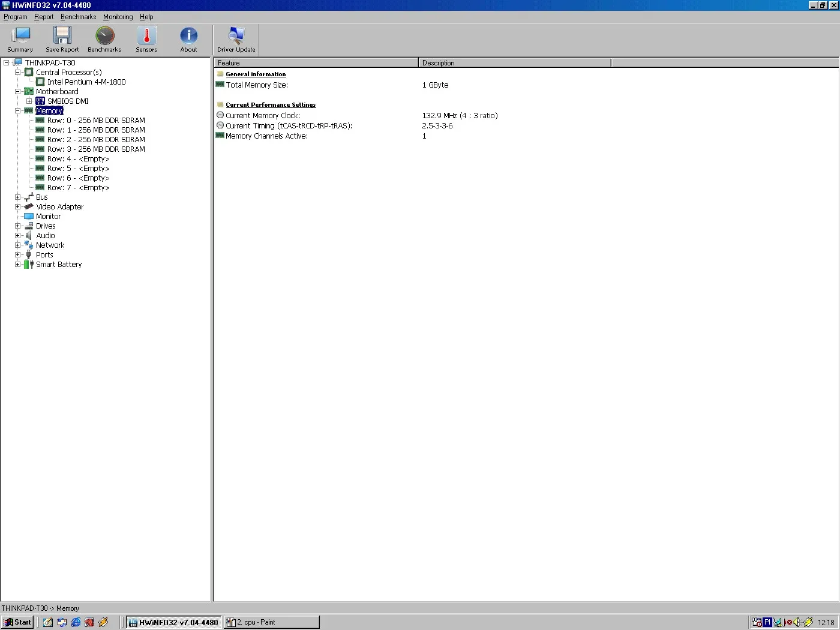Select Row: 7 - <Empty> memory slot
The height and width of the screenshot is (630, 840).
pos(78,188)
